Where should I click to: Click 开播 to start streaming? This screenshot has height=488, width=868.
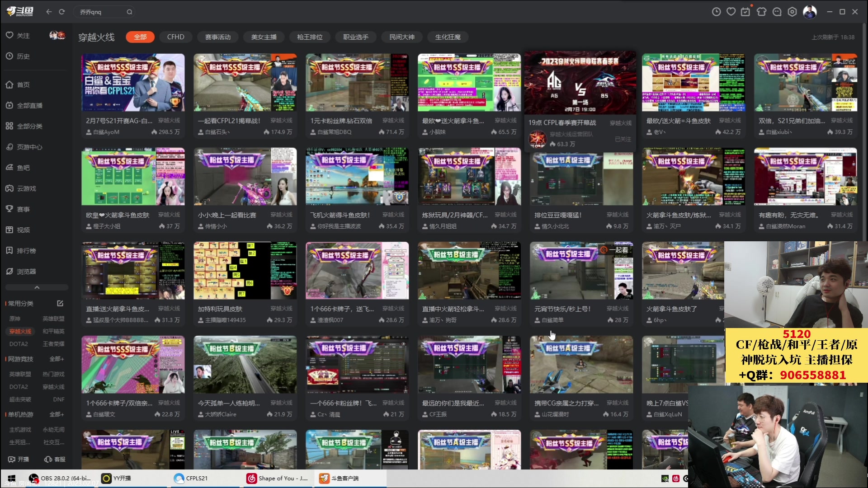tap(19, 460)
